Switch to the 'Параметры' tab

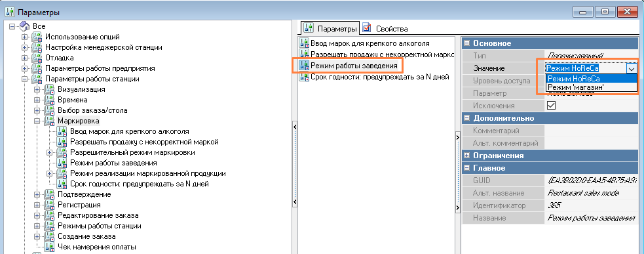331,29
